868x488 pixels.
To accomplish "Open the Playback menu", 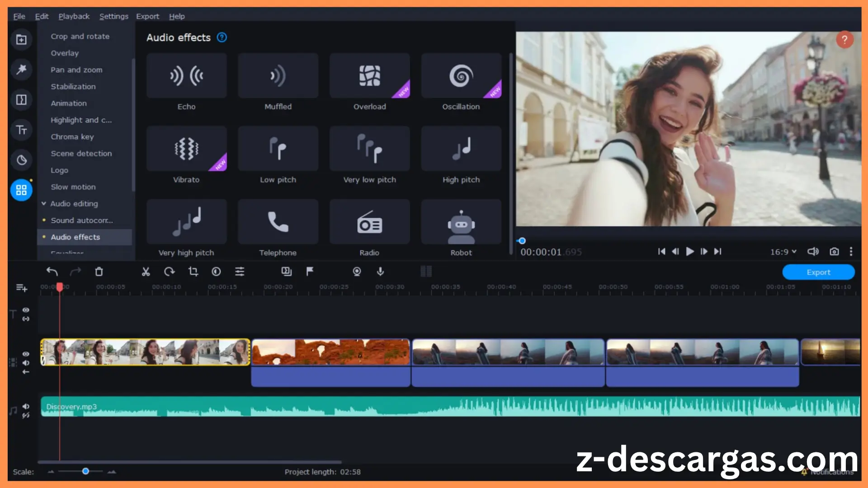I will click(74, 16).
